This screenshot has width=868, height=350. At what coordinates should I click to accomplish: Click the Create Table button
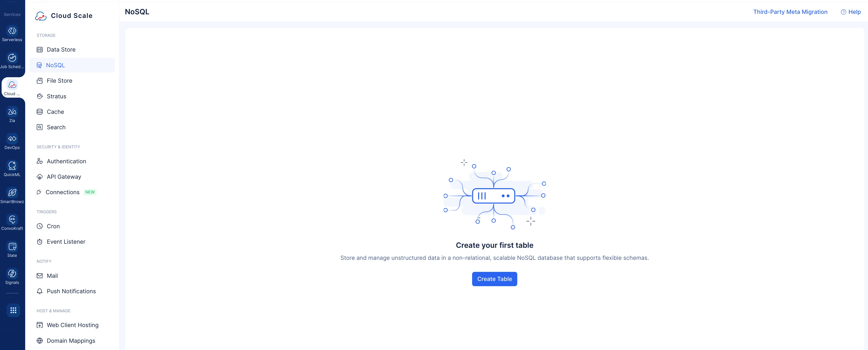point(494,279)
